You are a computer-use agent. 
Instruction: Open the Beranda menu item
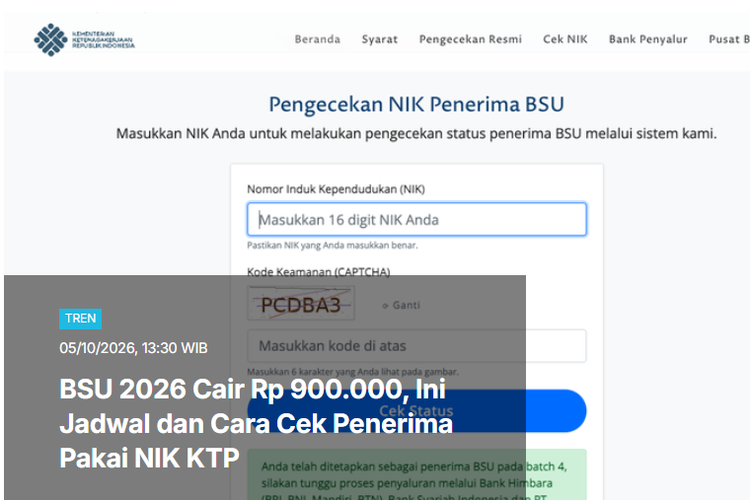318,39
